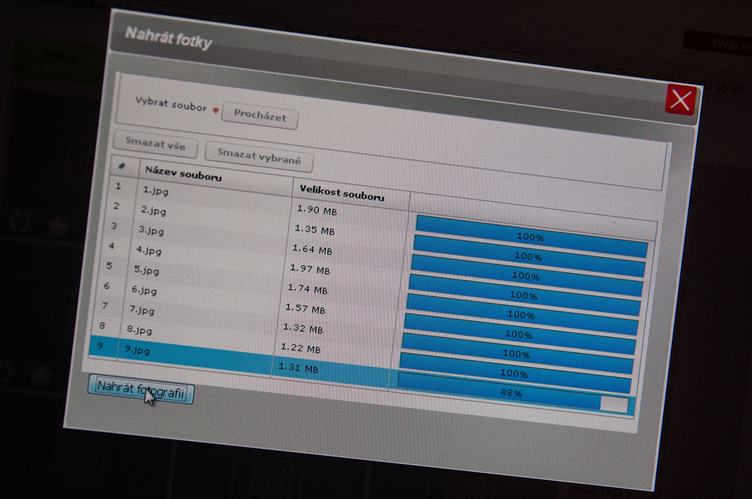This screenshot has width=752, height=499.
Task: Select the file name 7.jpg
Action: coord(142,310)
